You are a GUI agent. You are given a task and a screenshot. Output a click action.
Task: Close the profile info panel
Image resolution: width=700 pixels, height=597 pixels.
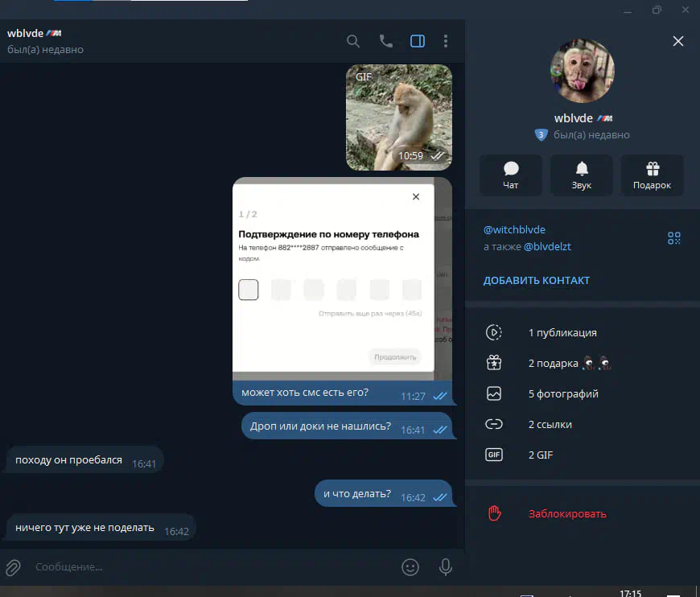coord(677,41)
